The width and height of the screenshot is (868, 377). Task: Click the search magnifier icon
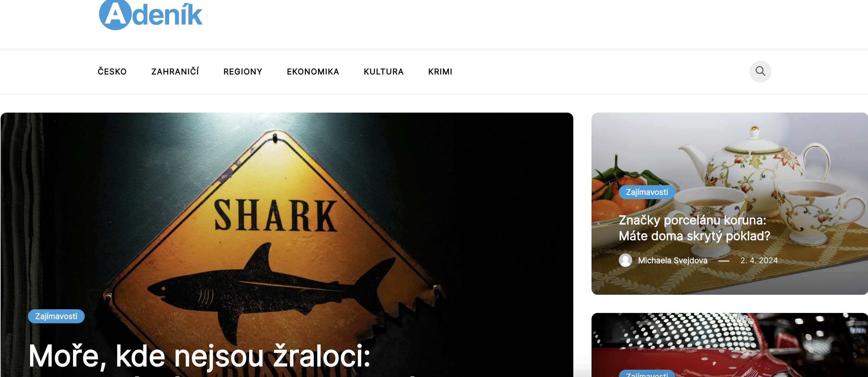(760, 71)
